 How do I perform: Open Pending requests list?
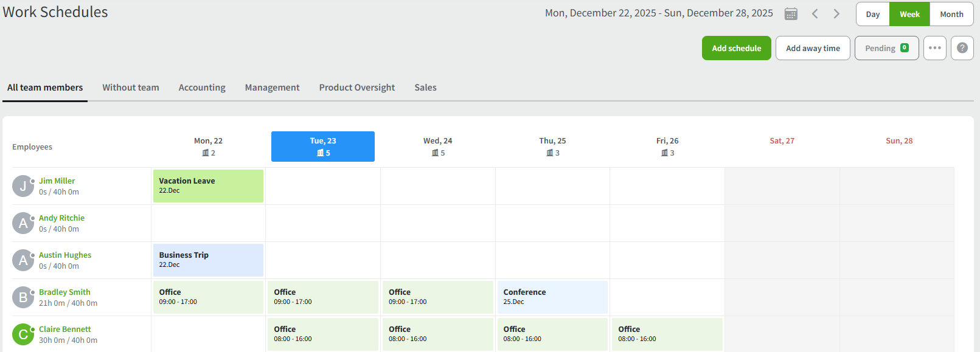click(x=886, y=48)
